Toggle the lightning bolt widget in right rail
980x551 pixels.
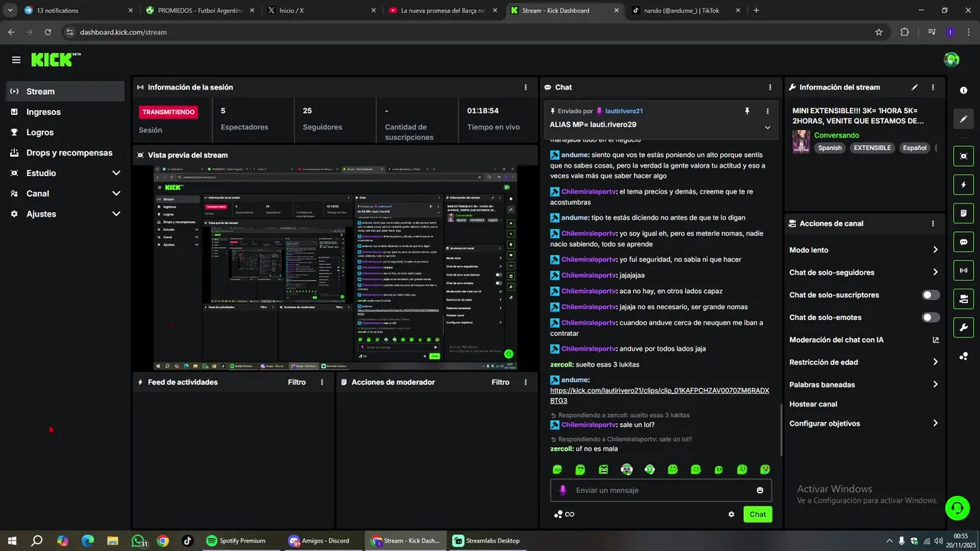(963, 184)
